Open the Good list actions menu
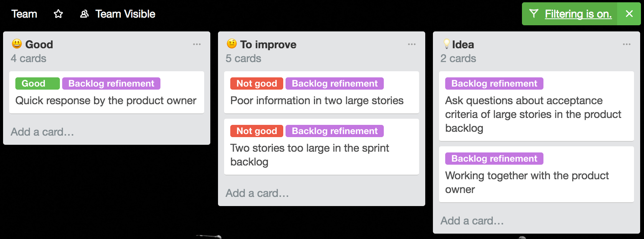The image size is (644, 239). pos(197,44)
